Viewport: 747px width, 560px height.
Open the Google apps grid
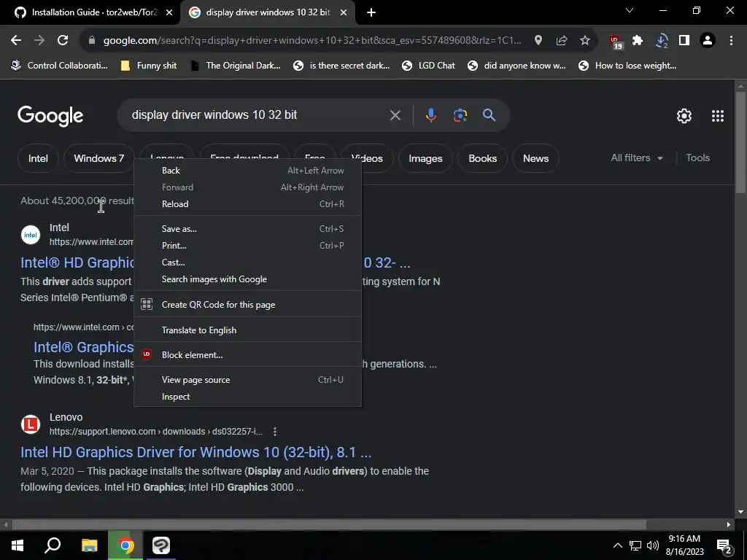coord(718,116)
